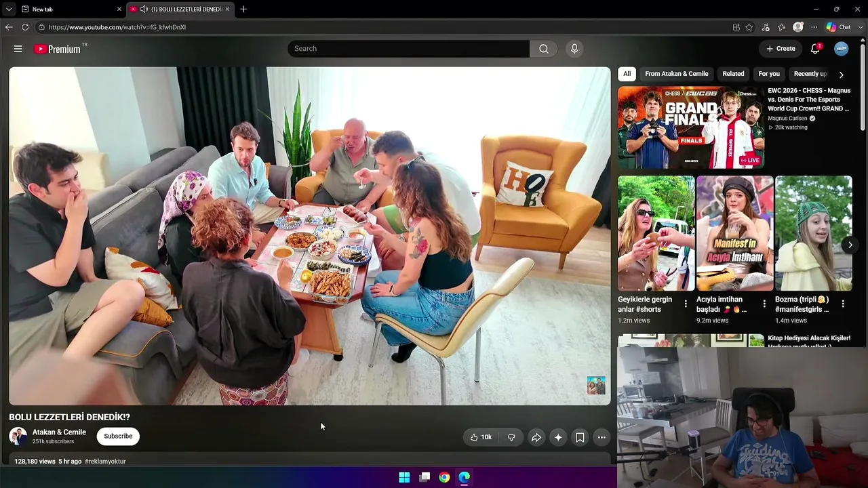Image resolution: width=868 pixels, height=488 pixels.
Task: Open more actions menu under the video
Action: click(601, 437)
